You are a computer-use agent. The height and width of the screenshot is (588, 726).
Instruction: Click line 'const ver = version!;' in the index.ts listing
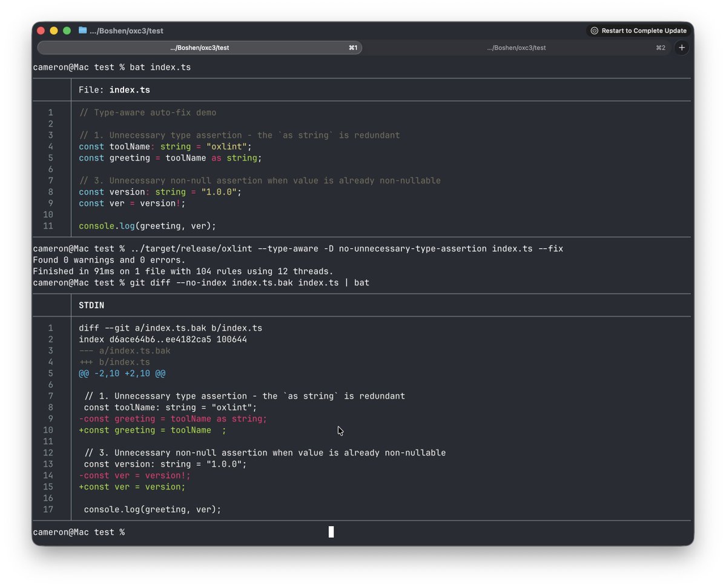(132, 203)
